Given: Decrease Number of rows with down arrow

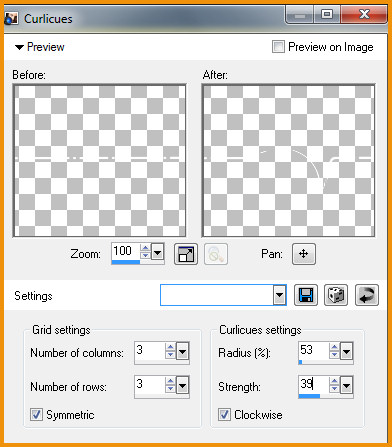Looking at the screenshot, I should point(170,389).
